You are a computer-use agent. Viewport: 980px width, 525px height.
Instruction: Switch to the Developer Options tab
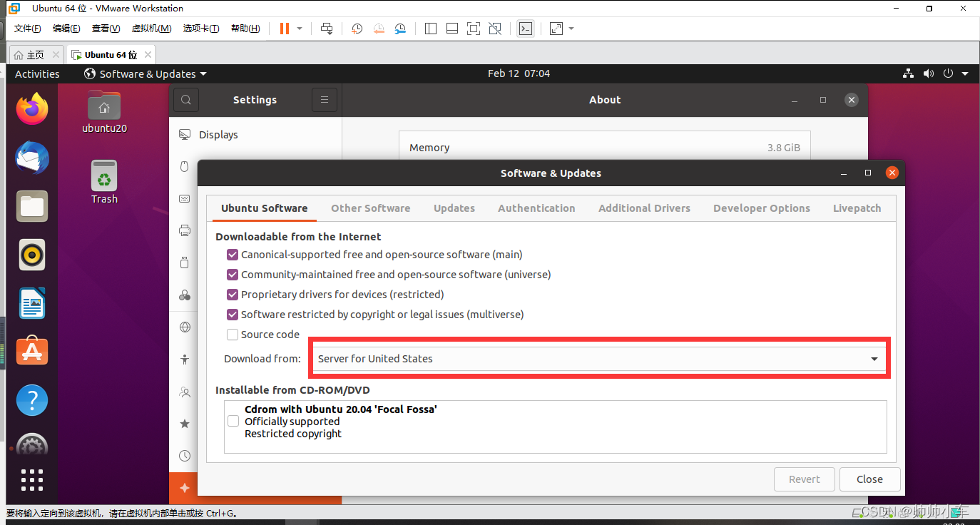(762, 208)
